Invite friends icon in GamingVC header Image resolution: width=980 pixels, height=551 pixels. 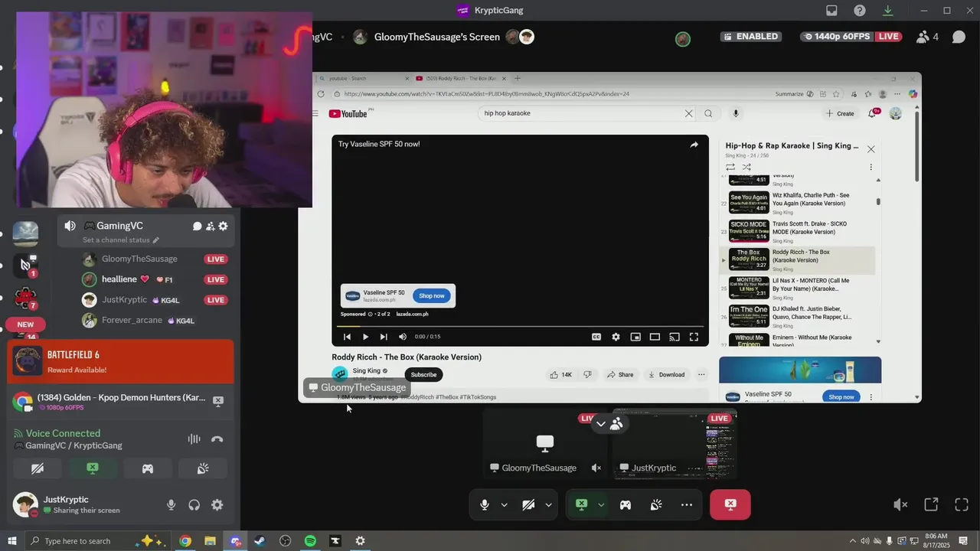point(210,227)
